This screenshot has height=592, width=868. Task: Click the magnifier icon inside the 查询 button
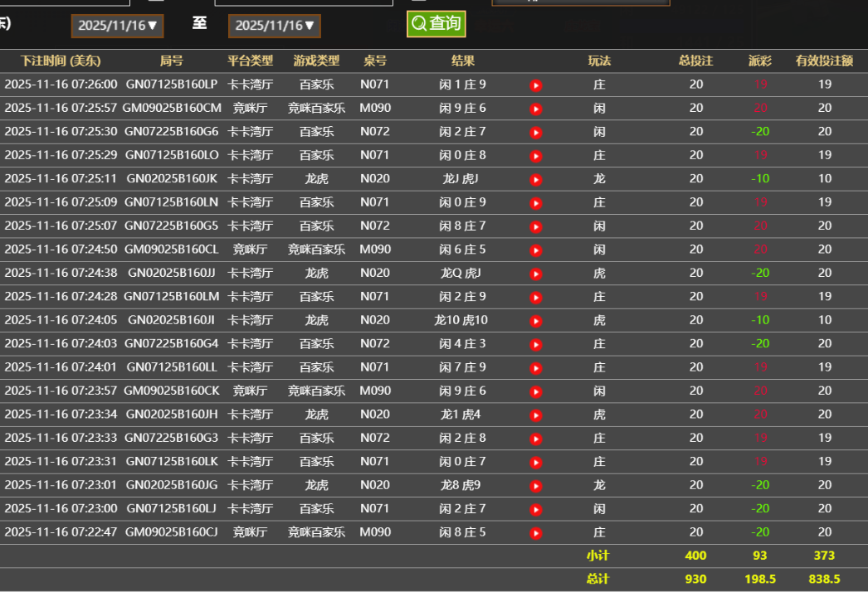(x=419, y=24)
